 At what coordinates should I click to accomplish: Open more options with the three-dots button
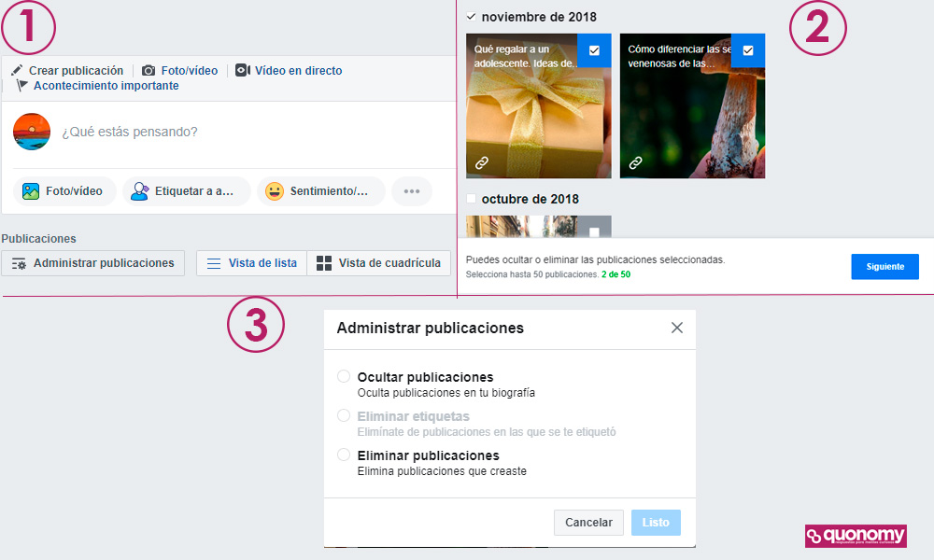pyautogui.click(x=412, y=191)
